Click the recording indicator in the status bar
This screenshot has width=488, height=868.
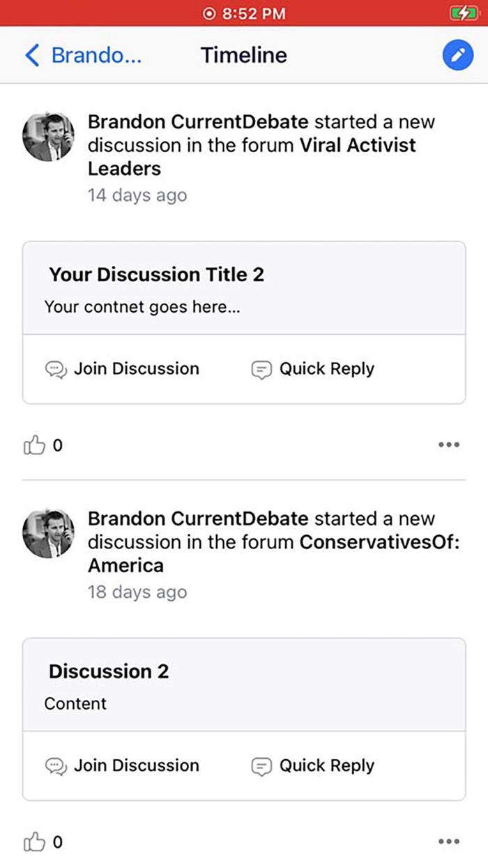pos(209,13)
